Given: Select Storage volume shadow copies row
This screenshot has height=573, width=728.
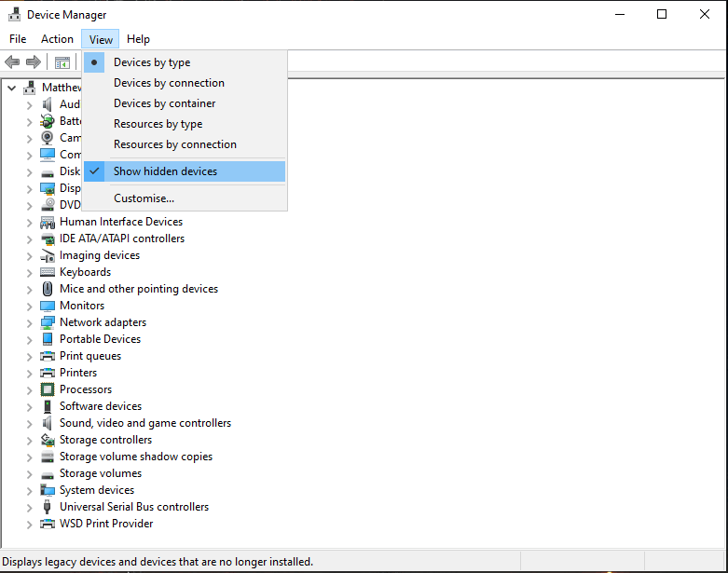Looking at the screenshot, I should (135, 457).
